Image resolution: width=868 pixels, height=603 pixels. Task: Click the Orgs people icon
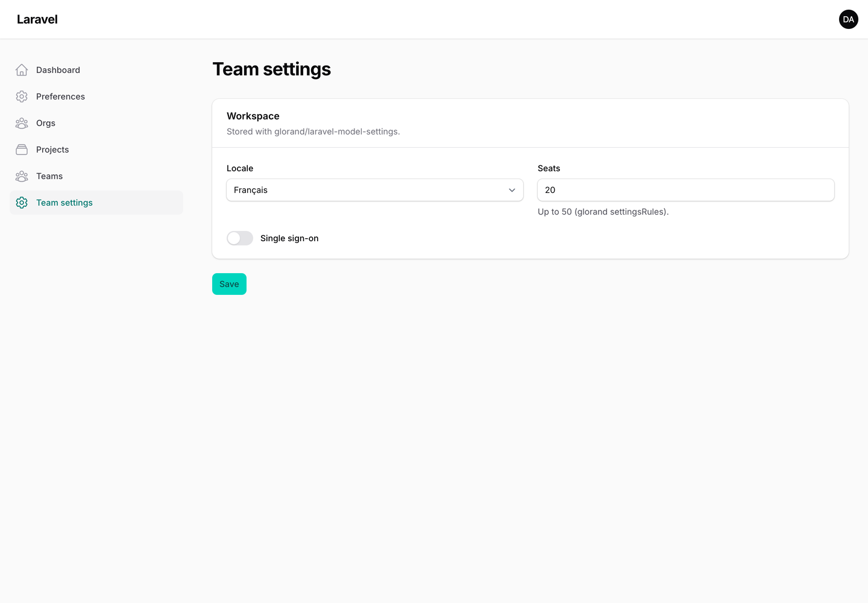22,123
